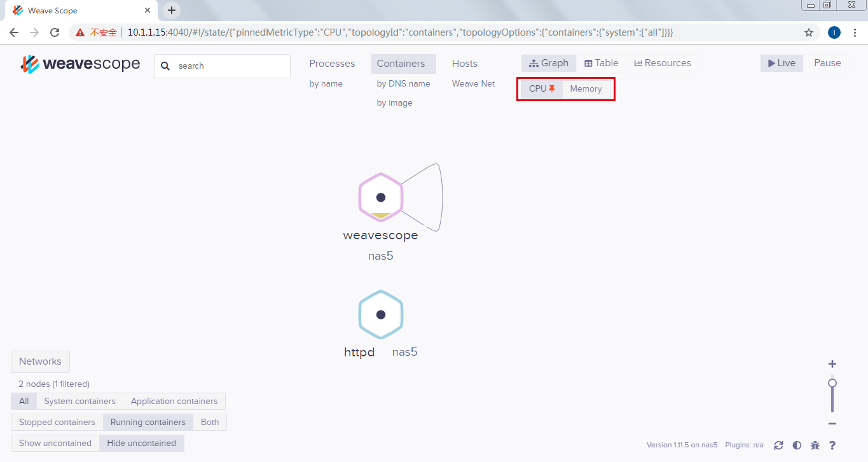This screenshot has width=868, height=462.
Task: Toggle contrast mode icon in footer
Action: click(x=797, y=445)
